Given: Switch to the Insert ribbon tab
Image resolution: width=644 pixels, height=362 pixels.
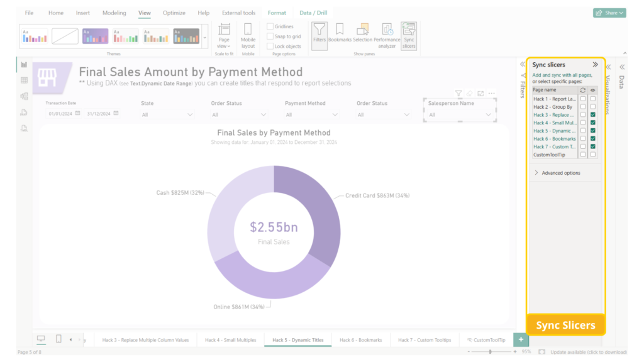Looking at the screenshot, I should coord(82,13).
